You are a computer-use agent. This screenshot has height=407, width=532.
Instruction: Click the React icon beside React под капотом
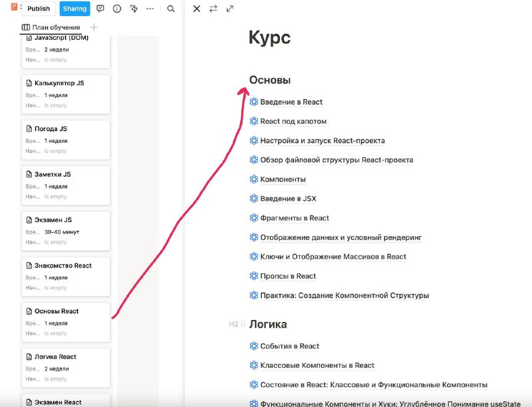(x=254, y=121)
